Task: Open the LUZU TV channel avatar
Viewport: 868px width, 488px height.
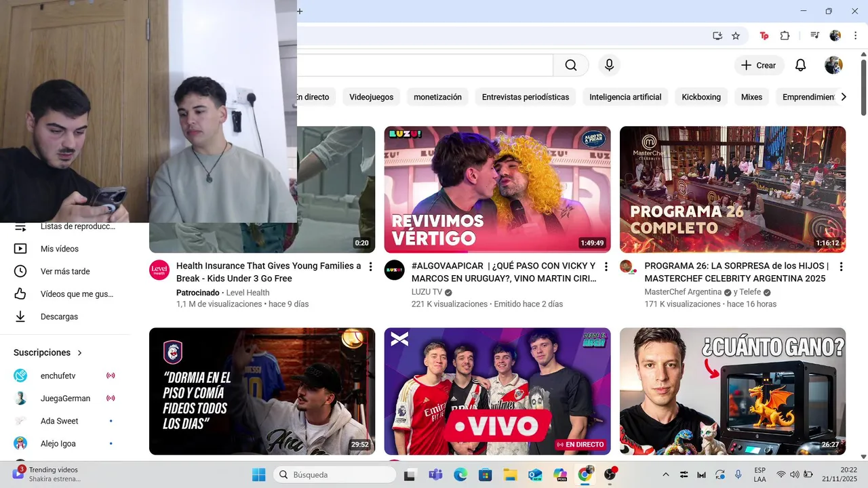Action: tap(395, 270)
